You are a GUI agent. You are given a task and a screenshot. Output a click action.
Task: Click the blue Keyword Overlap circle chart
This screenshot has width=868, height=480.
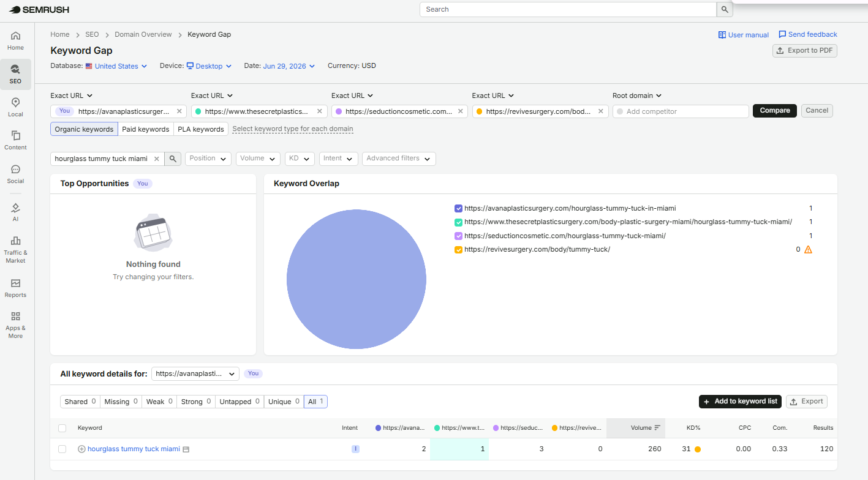(x=357, y=279)
